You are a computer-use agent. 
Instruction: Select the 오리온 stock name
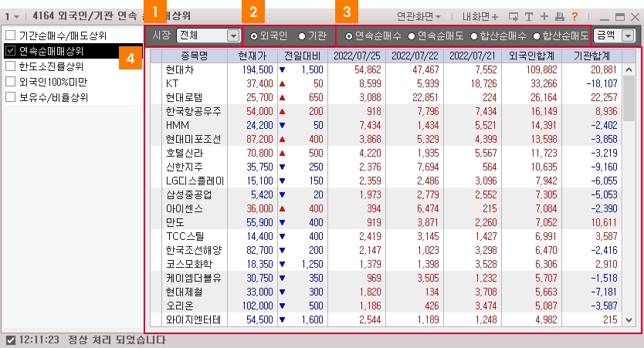coord(179,306)
